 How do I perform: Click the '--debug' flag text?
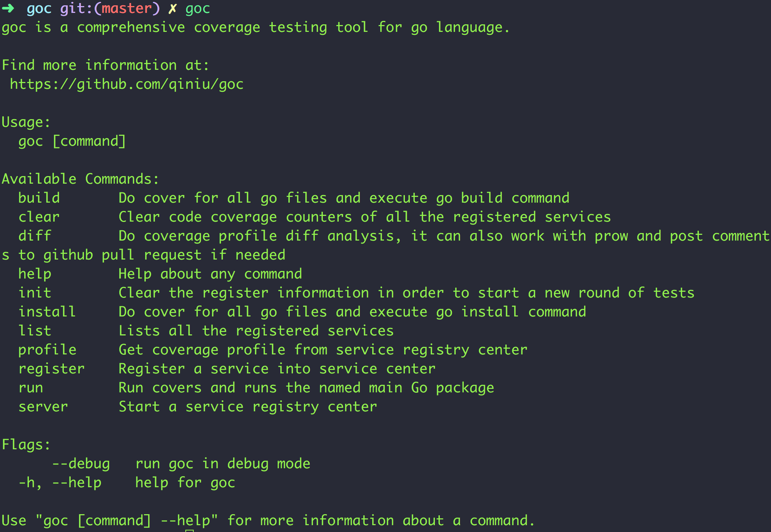click(81, 464)
